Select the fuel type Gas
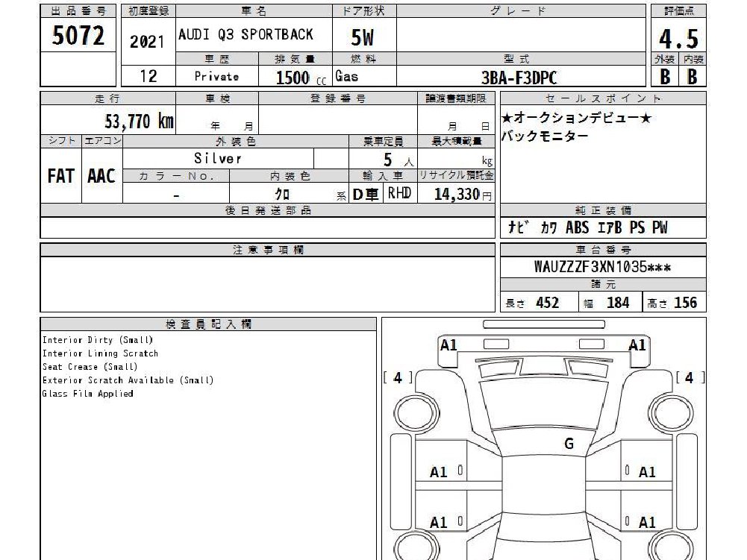The image size is (747, 560). click(x=347, y=76)
